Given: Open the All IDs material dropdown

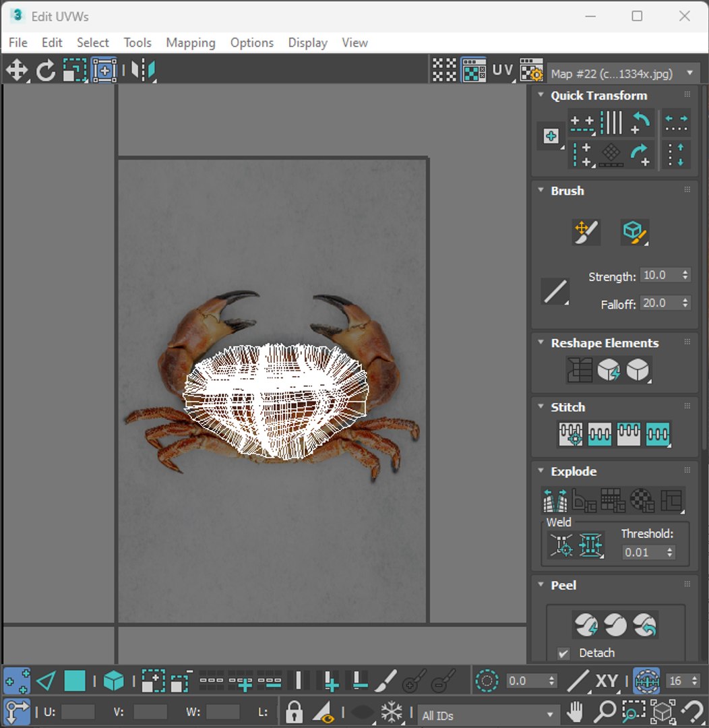Looking at the screenshot, I should [487, 715].
